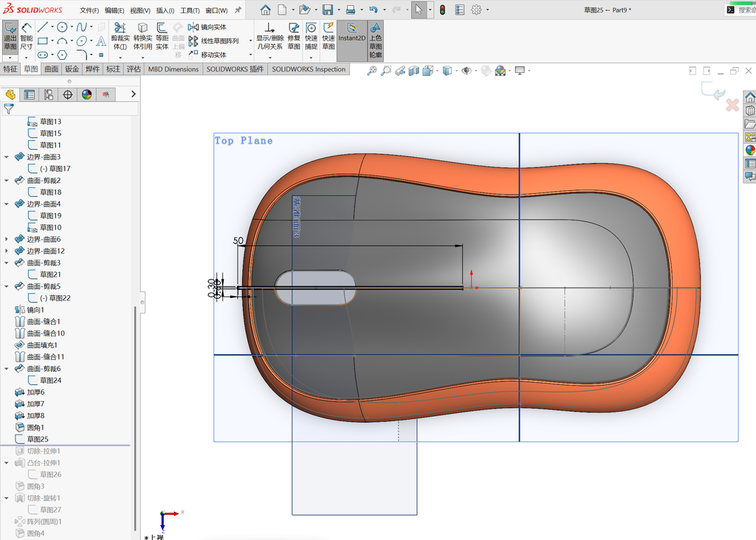Click Linear Sketch Pattern (线性草图阵列)
Screen dimensions: 756x540
pos(214,41)
